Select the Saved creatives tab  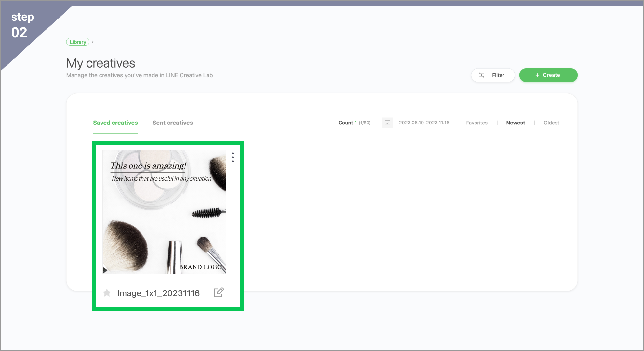click(115, 123)
